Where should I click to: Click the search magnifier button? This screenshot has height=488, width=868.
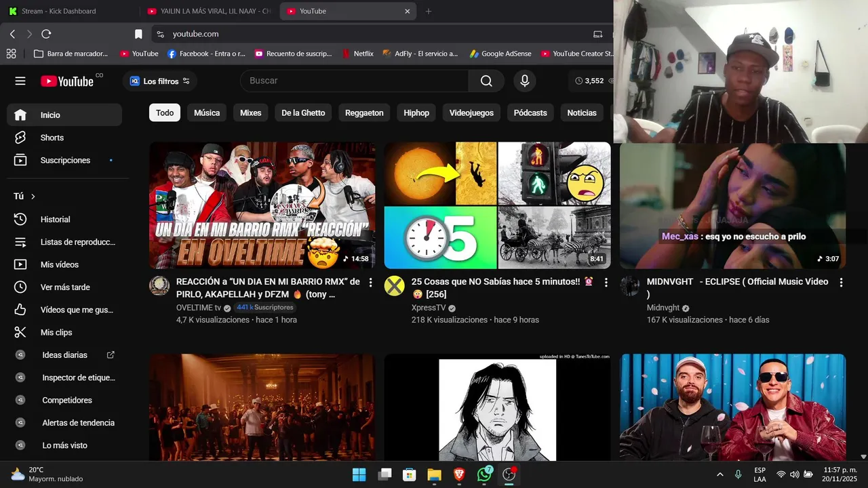(486, 81)
